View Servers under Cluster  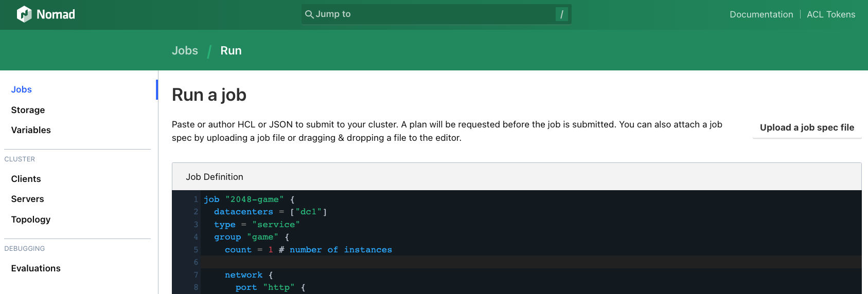point(27,199)
